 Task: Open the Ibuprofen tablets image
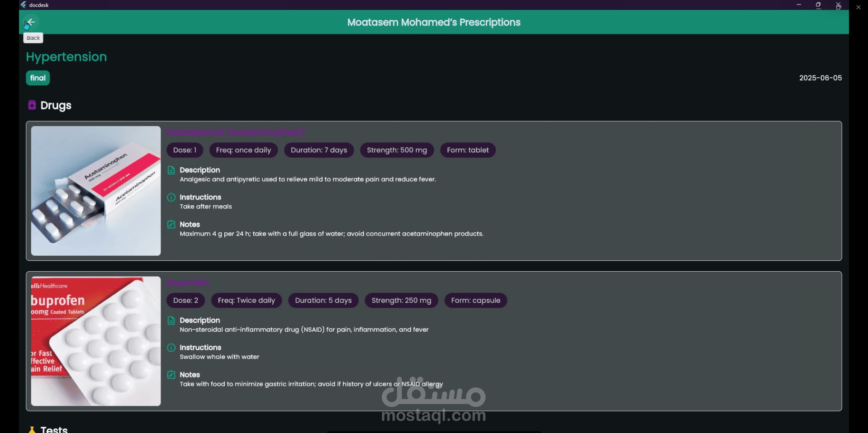pyautogui.click(x=96, y=341)
